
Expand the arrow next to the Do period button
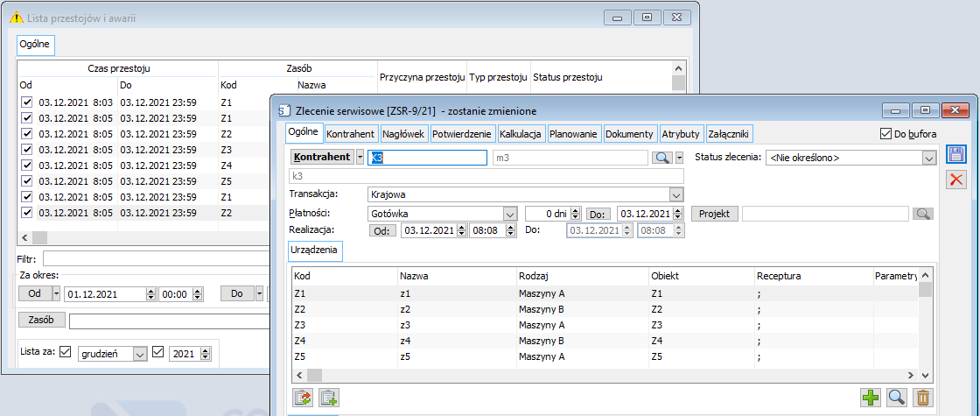(259, 293)
